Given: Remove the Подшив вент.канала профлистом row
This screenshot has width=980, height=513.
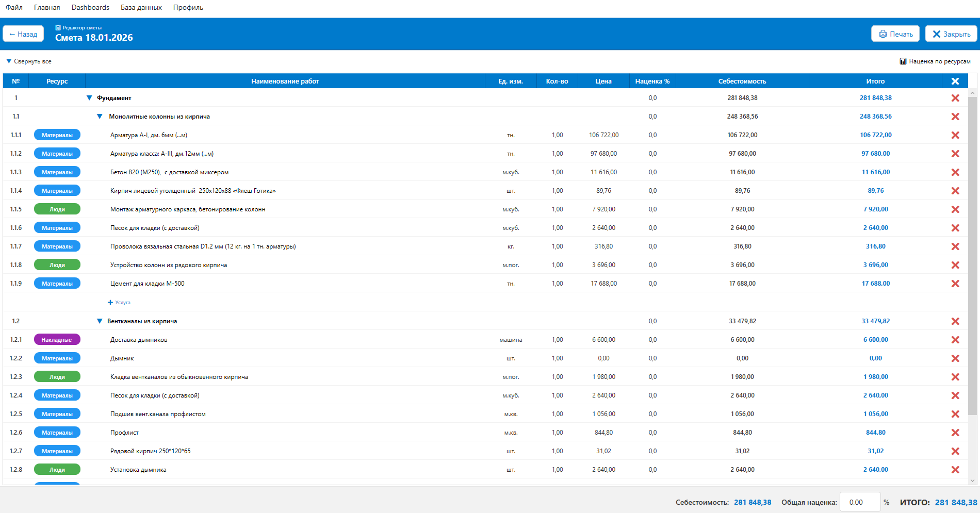Looking at the screenshot, I should pyautogui.click(x=955, y=414).
